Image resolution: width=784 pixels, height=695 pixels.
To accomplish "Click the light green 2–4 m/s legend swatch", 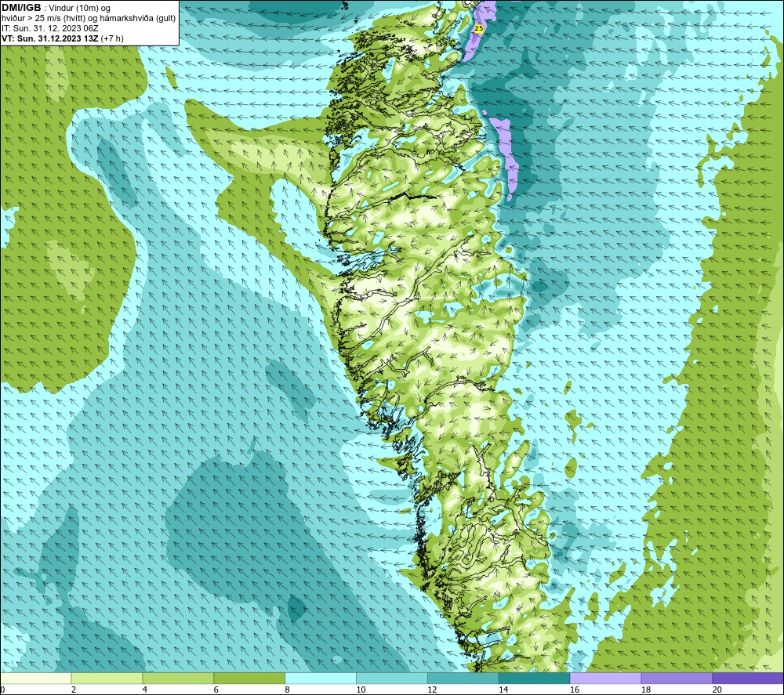I will [x=107, y=678].
